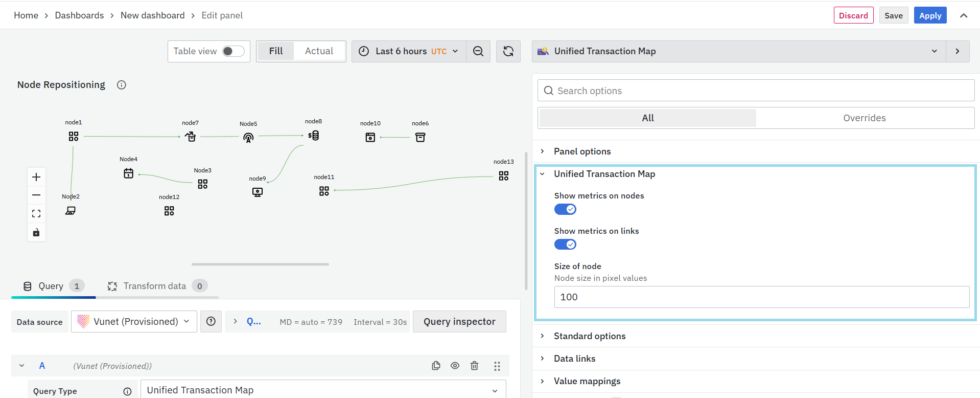Enable the Table view switch
The height and width of the screenshot is (398, 980).
234,51
